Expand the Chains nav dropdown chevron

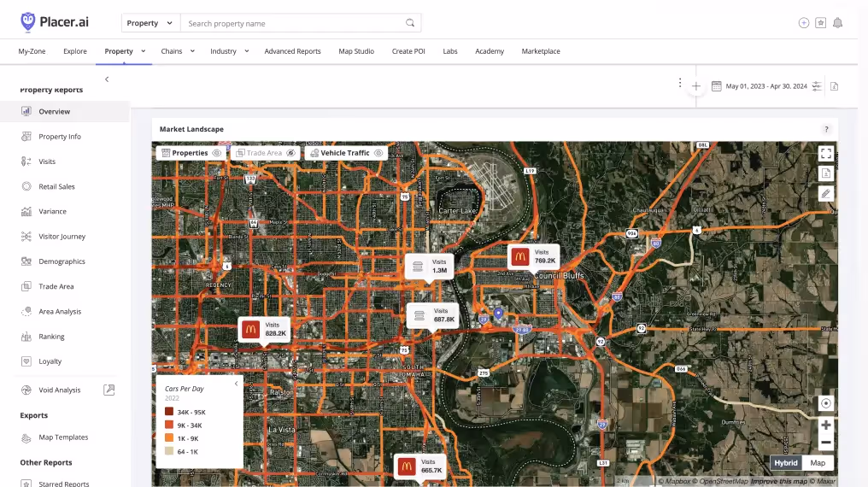point(192,51)
